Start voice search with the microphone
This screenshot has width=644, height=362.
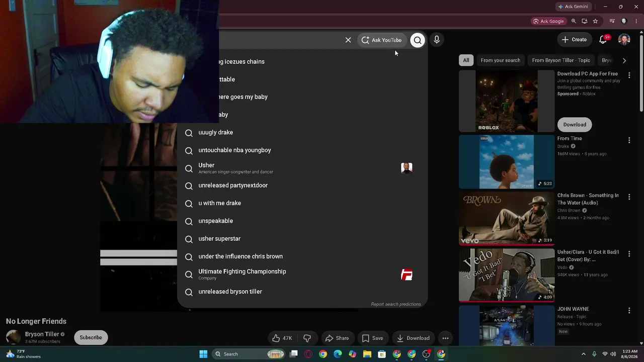pos(437,40)
